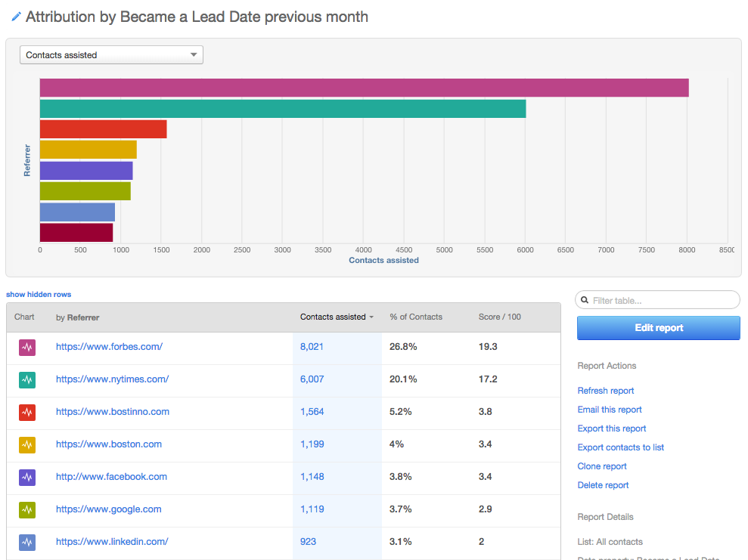
Task: Toggle chart icon for nytimes.com row
Action: click(x=27, y=380)
